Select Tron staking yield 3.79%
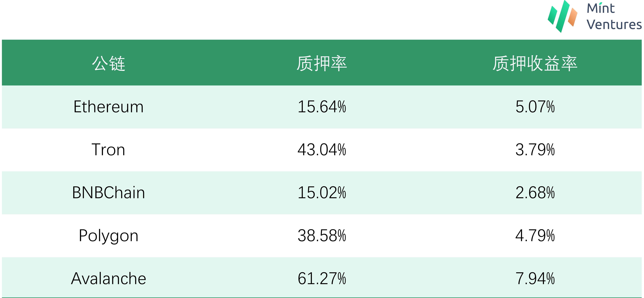Viewport: 644px width, 298px height. [535, 150]
